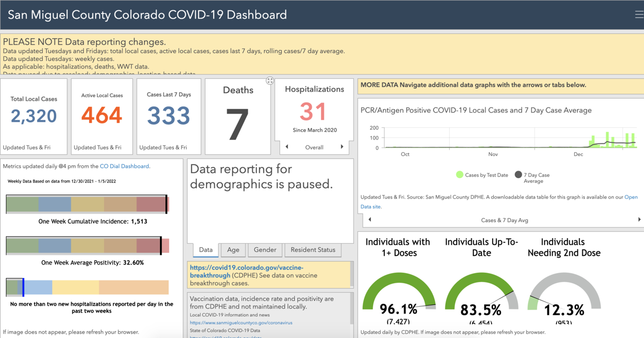Image resolution: width=644 pixels, height=338 pixels.
Task: Click the Individuals Needing 2nd Dose gauge
Action: tap(563, 291)
